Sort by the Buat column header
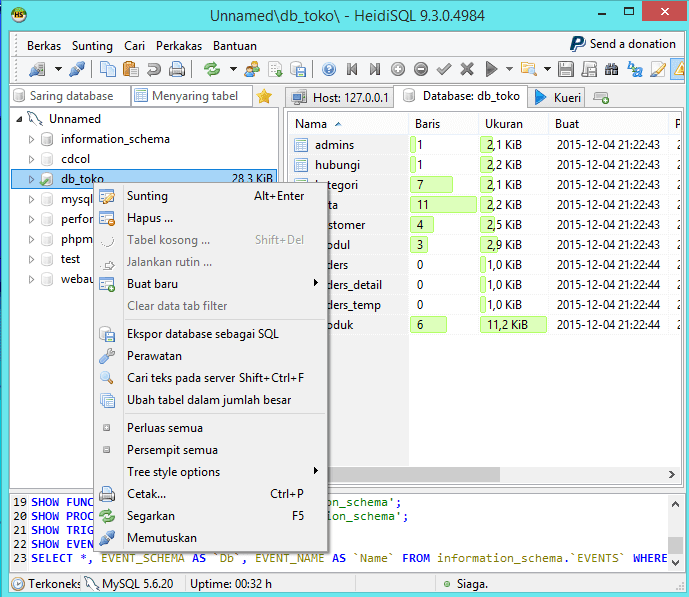The width and height of the screenshot is (689, 597). 609,124
